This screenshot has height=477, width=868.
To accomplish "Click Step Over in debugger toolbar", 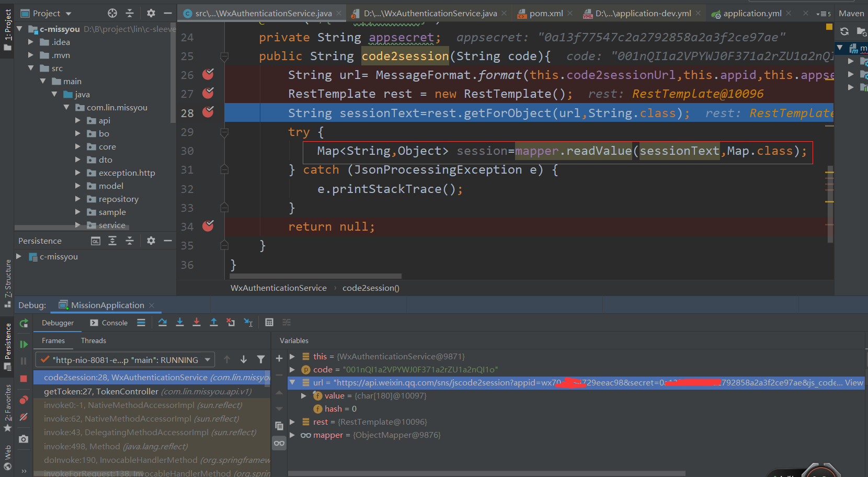I will (163, 322).
